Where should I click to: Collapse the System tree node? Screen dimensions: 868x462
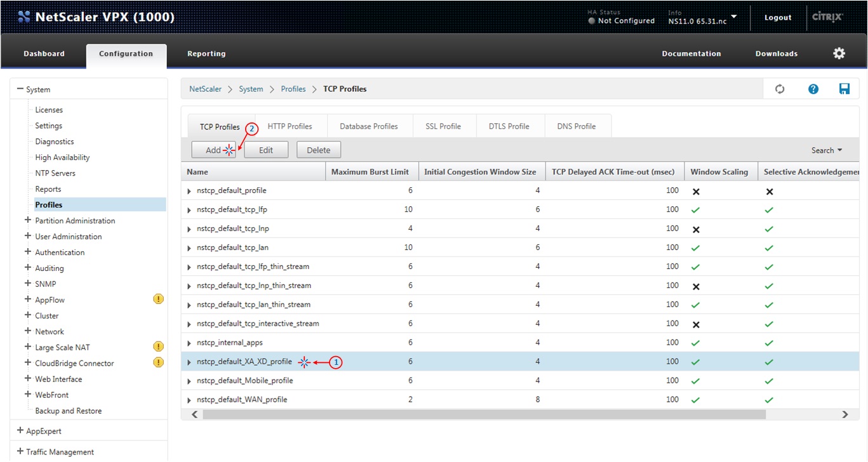pyautogui.click(x=20, y=89)
